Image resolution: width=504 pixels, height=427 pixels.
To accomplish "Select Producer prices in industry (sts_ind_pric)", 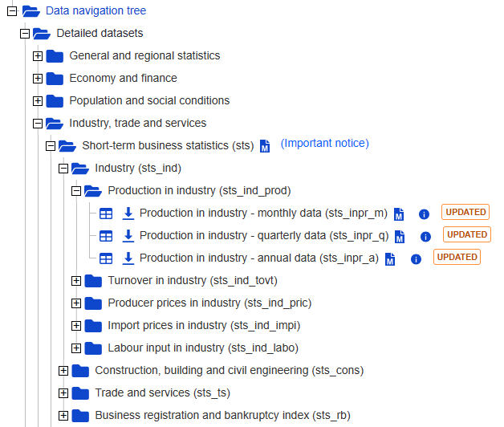I will (x=209, y=303).
